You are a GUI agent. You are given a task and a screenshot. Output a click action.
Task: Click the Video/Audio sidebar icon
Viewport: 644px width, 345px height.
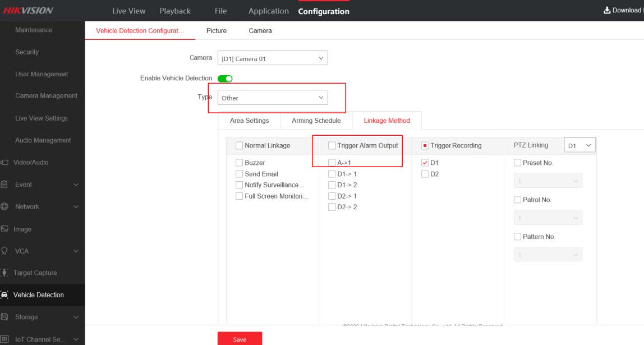tap(4, 162)
